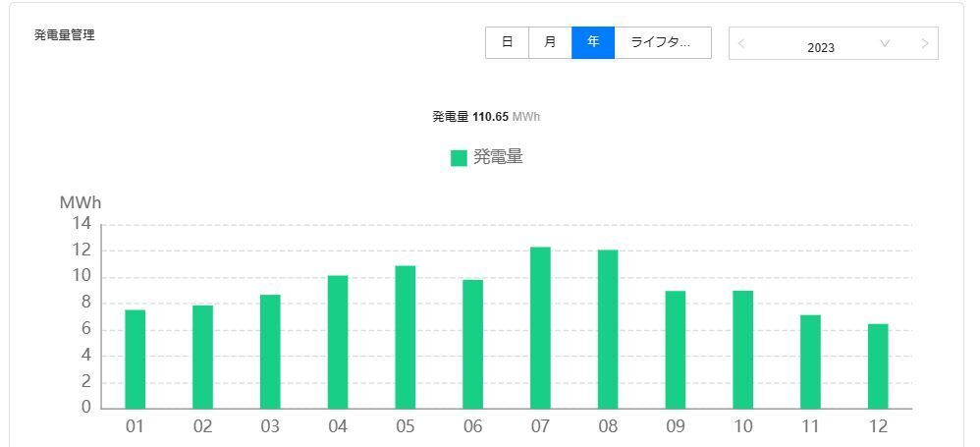
Task: Select the ライフタ... lifetime tab
Action: pos(663,42)
